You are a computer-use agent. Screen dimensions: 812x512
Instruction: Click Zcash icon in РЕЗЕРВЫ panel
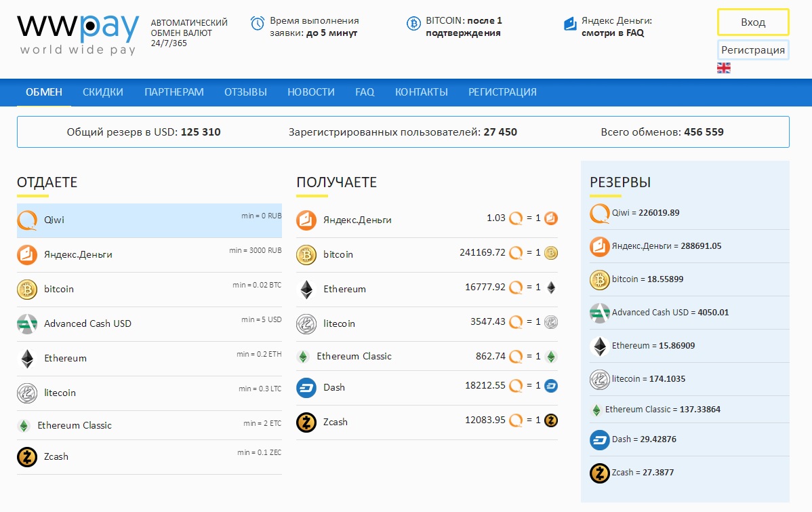(x=600, y=473)
